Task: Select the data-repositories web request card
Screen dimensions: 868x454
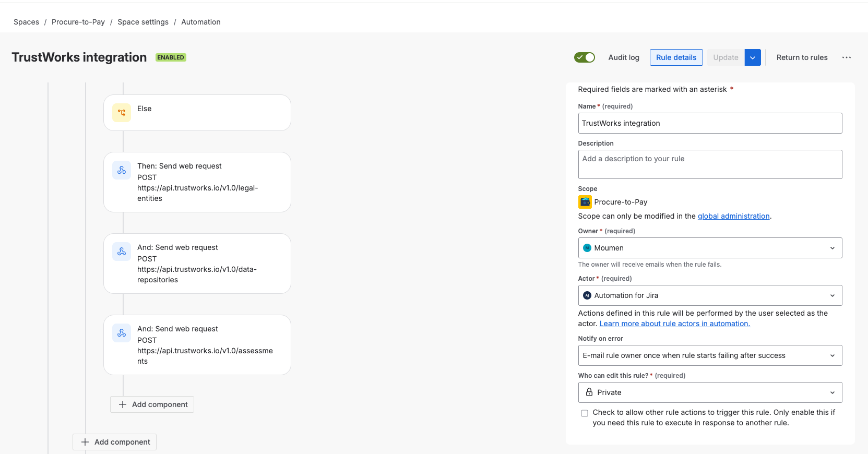Action: click(197, 264)
